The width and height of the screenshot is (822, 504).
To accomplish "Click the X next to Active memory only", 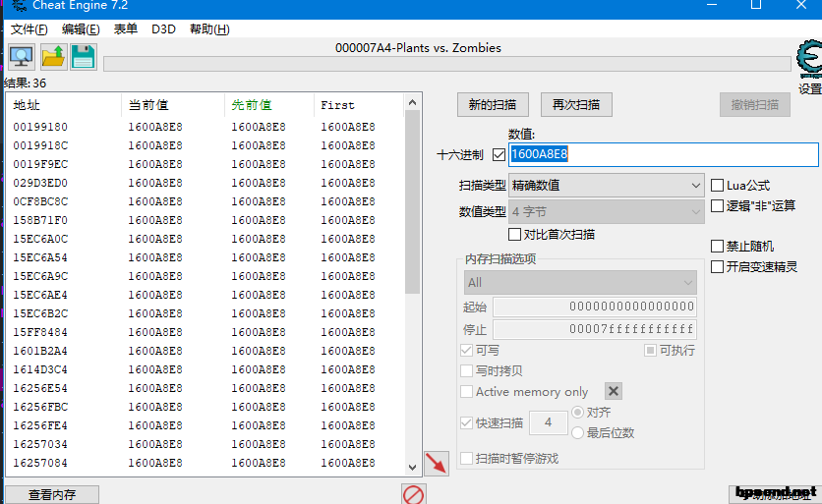I will pos(614,391).
